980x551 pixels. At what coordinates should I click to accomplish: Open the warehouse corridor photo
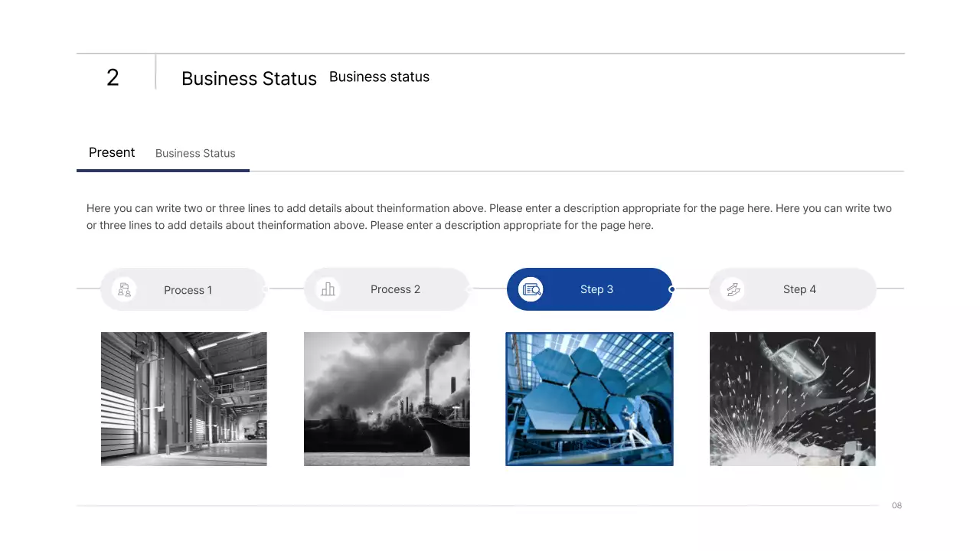(x=184, y=399)
